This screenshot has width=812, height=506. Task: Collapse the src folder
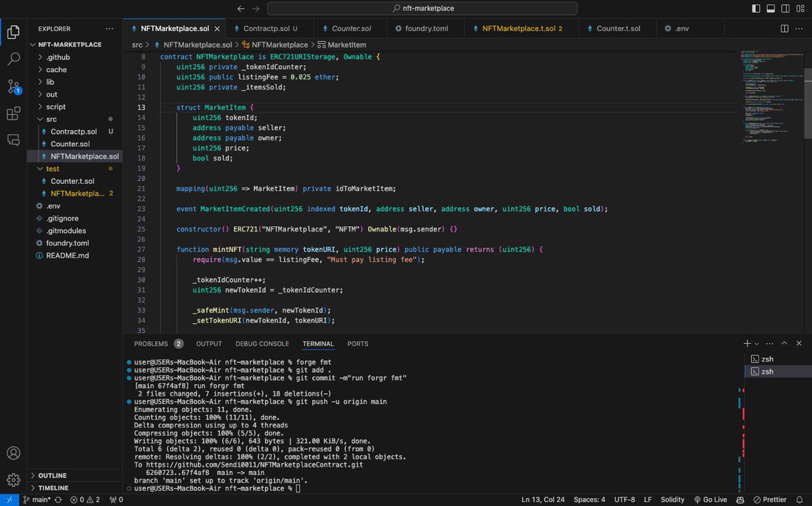coord(51,119)
